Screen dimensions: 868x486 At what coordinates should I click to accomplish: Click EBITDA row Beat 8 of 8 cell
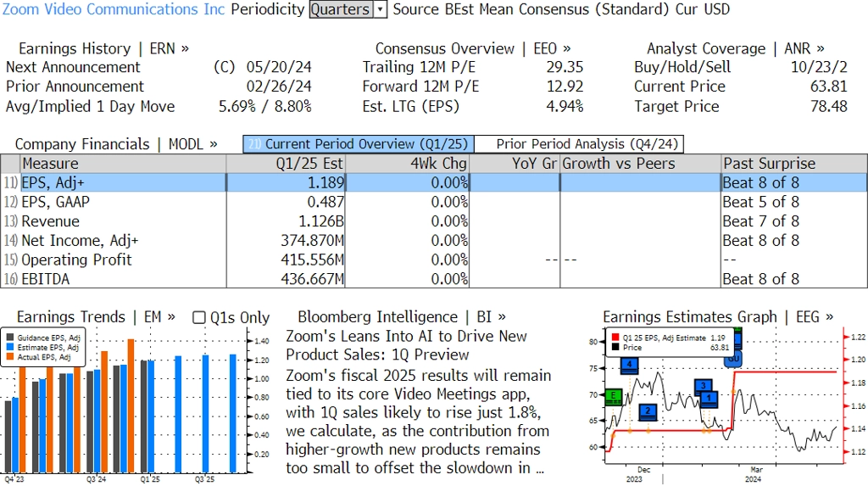point(761,279)
